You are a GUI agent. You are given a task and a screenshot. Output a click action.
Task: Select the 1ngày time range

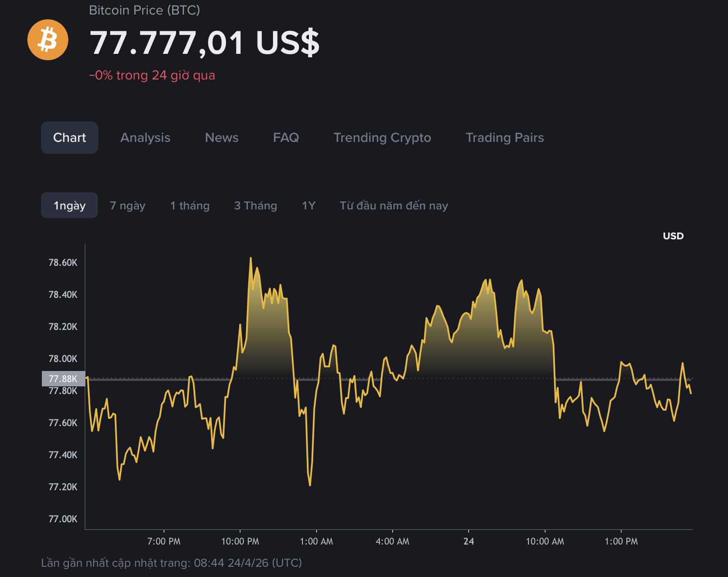tap(69, 205)
